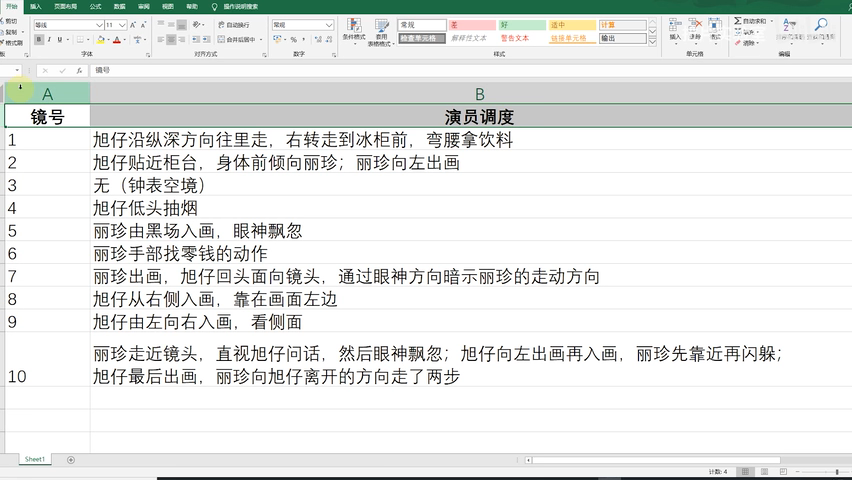
Task: Switch to the 插入 ribbon tab
Action: point(36,7)
